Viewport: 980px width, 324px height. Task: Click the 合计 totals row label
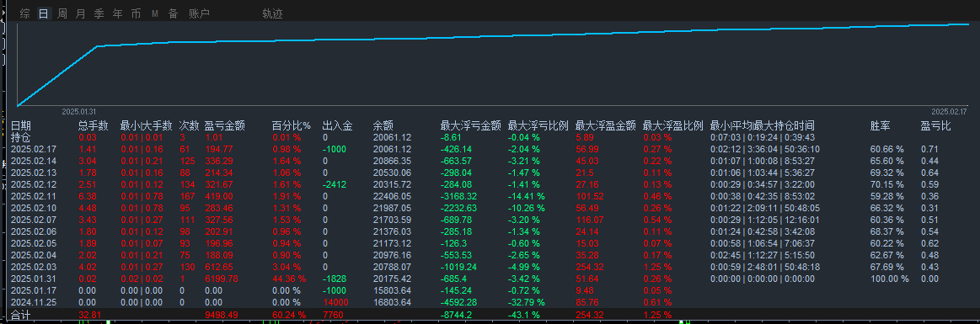(20, 316)
